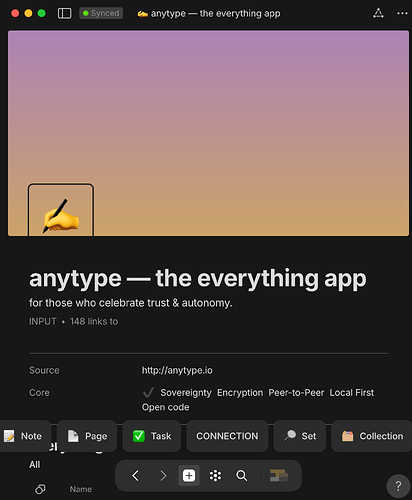Toggle the Core checkmark
Image resolution: width=412 pixels, height=500 pixels.
148,393
